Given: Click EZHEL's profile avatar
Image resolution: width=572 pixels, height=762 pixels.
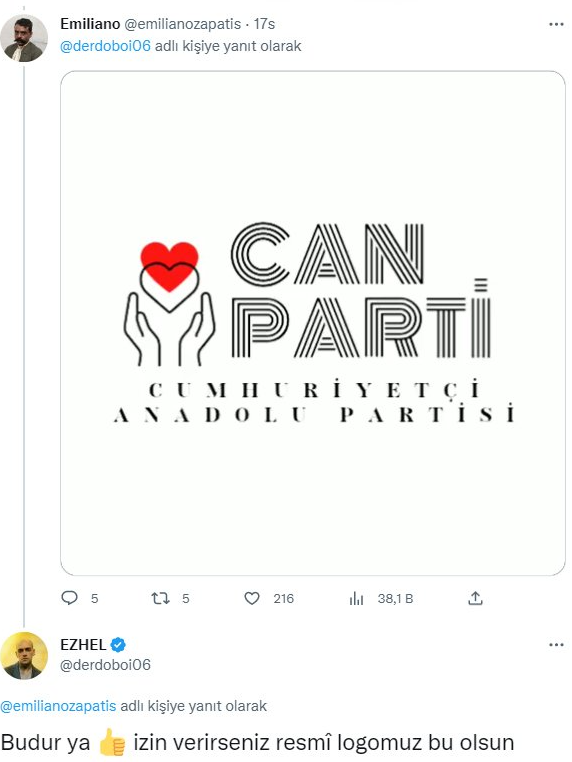Looking at the screenshot, I should coord(23,656).
